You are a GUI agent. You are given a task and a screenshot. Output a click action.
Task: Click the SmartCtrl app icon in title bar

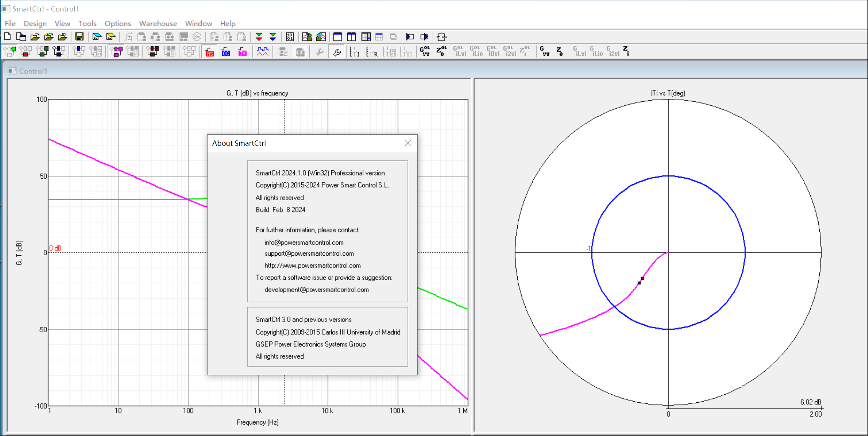pyautogui.click(x=6, y=8)
